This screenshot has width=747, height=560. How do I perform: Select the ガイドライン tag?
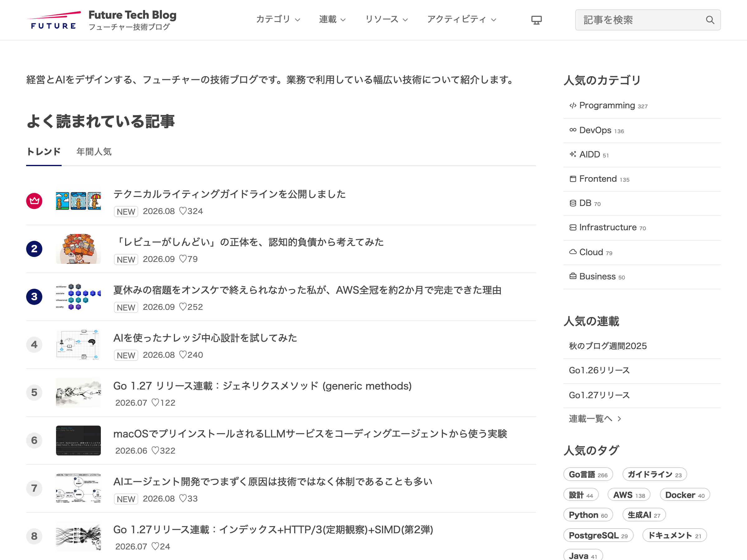[x=655, y=474]
